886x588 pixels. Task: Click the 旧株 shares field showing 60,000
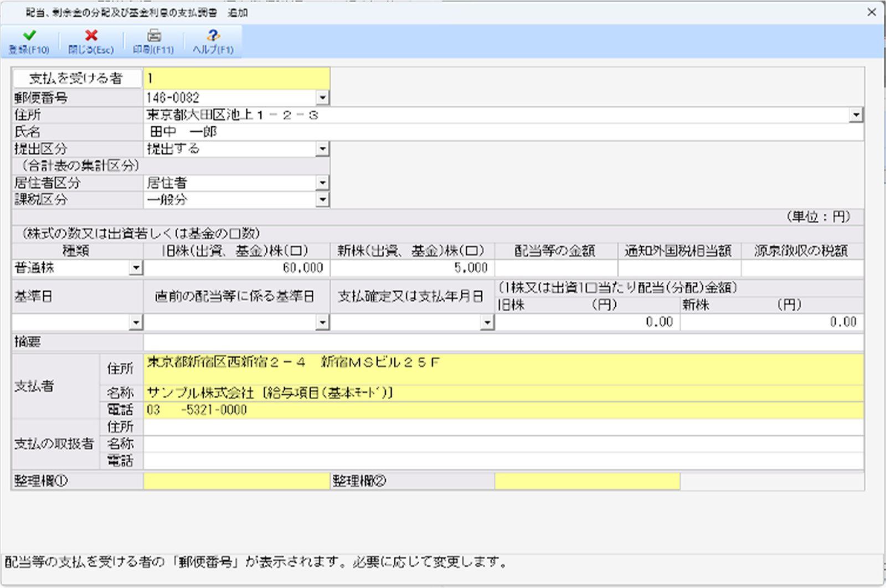pos(238,268)
